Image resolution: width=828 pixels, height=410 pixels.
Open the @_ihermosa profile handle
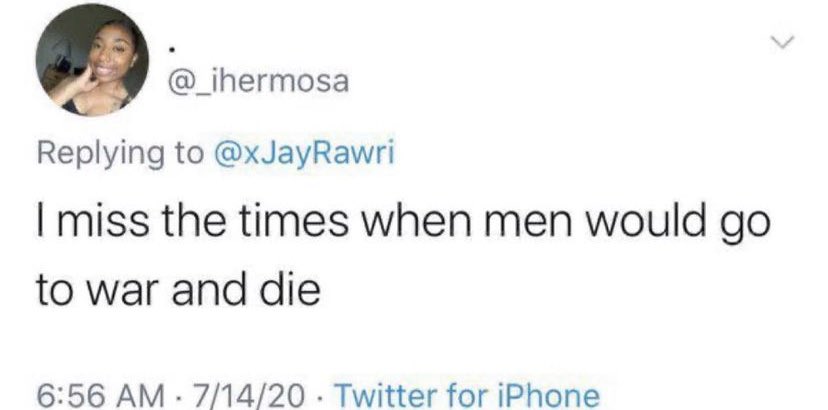tap(258, 82)
